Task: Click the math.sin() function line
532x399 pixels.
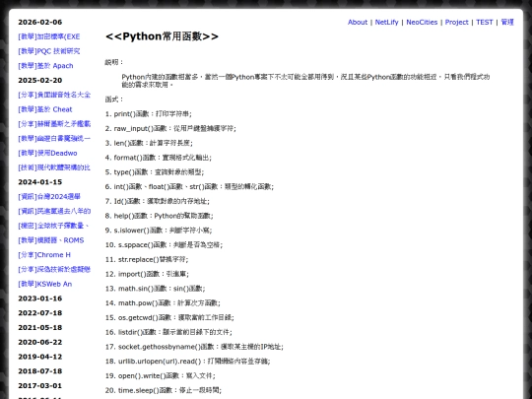Action: click(155, 289)
